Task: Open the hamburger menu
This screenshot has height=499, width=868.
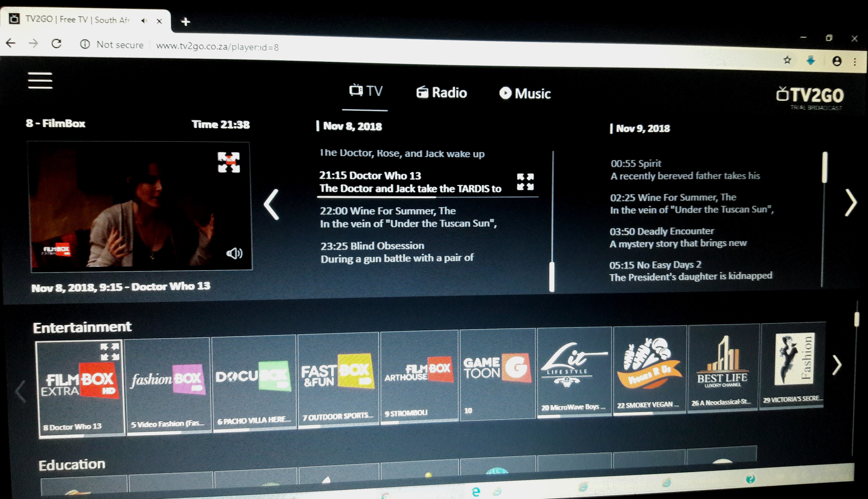Action: click(40, 81)
